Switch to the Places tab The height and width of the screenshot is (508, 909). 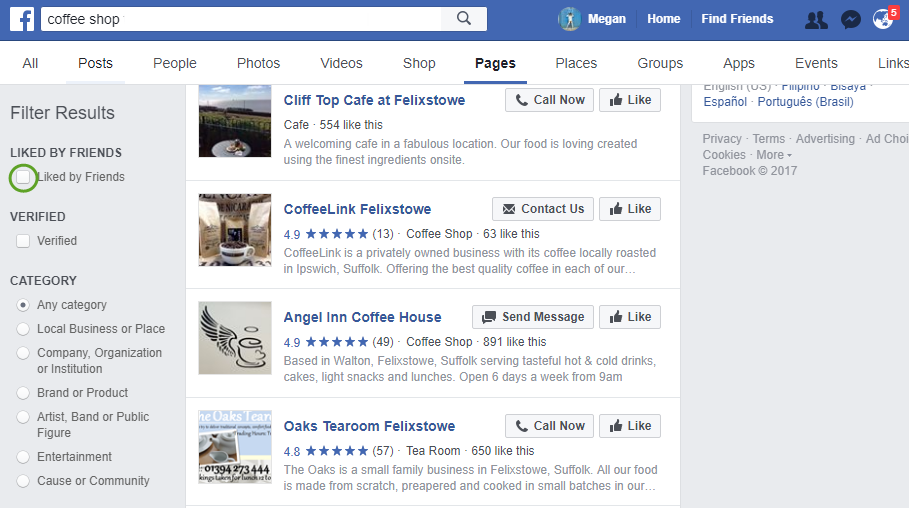576,63
